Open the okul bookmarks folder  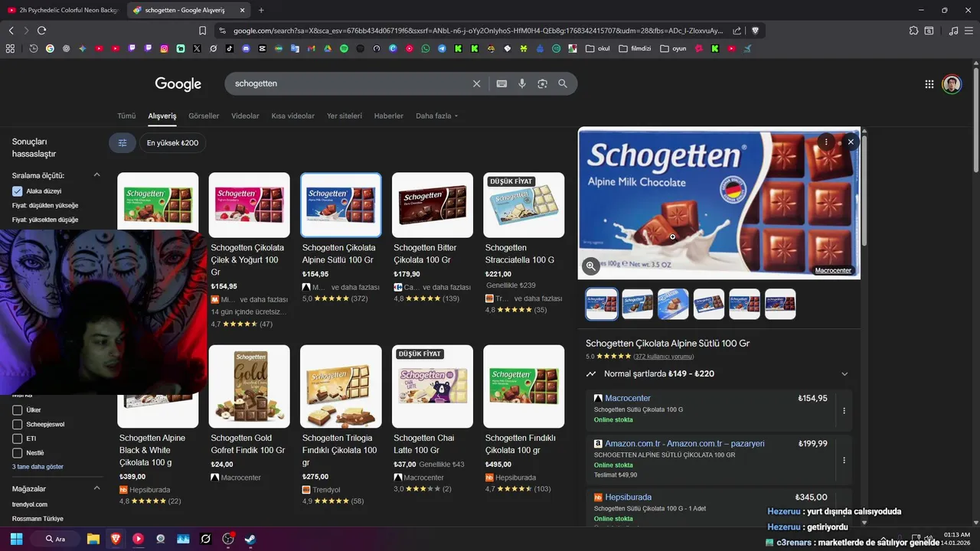(597, 49)
